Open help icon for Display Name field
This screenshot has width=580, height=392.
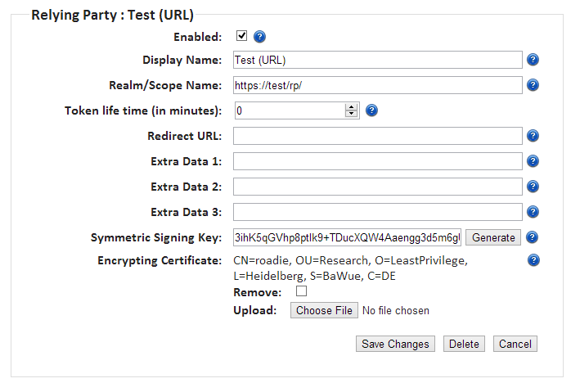pyautogui.click(x=533, y=60)
